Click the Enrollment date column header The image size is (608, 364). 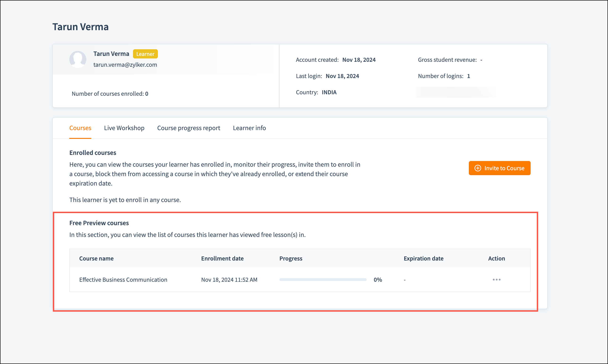tap(222, 259)
